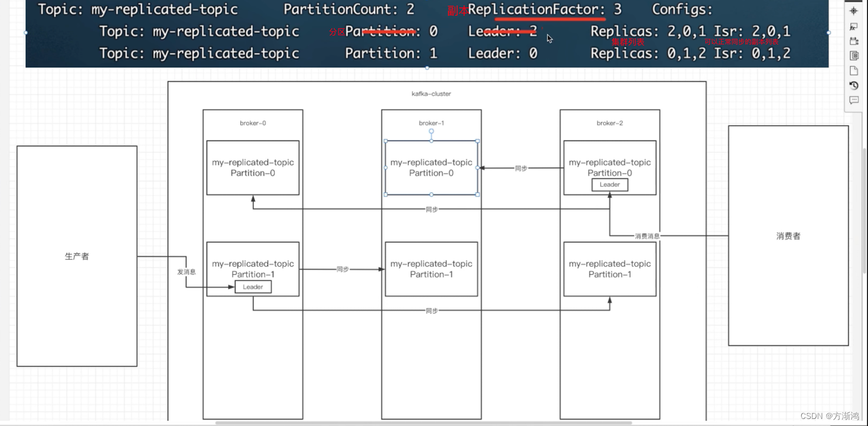Select Partition-0 box in broker-2
This screenshot has height=426, width=868.
click(x=610, y=168)
